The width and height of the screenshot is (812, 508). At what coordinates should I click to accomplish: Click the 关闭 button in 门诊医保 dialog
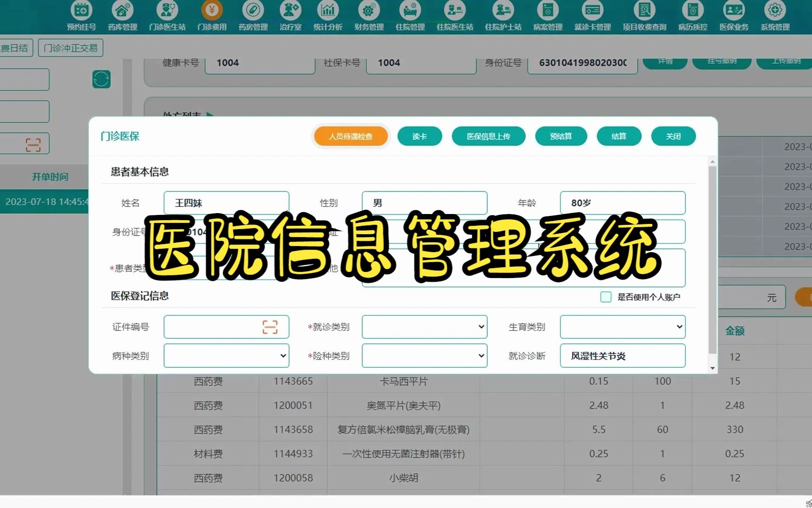(x=673, y=136)
